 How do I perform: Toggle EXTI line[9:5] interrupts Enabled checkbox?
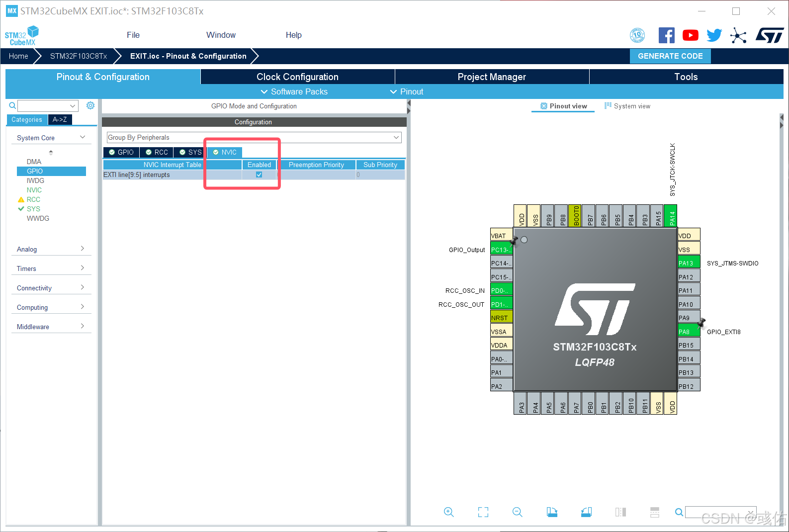[259, 175]
